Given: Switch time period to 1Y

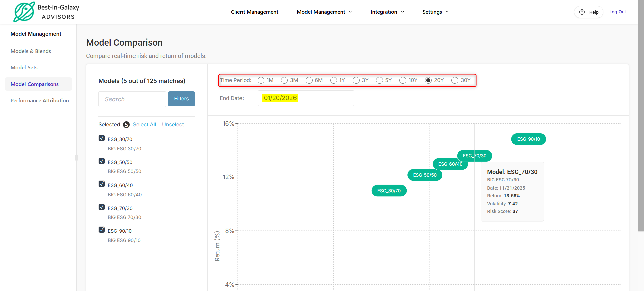Looking at the screenshot, I should (334, 80).
